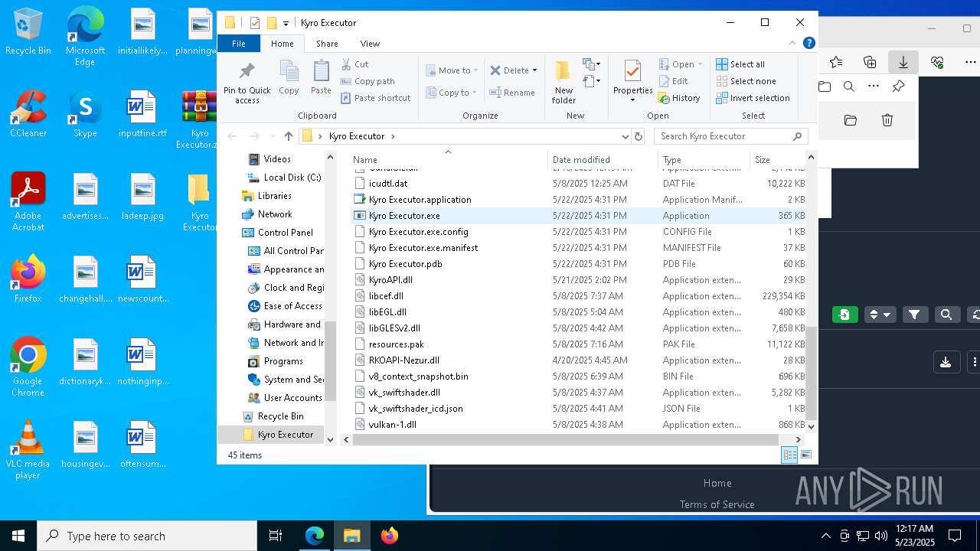This screenshot has height=551, width=980.
Task: Open Explorer Help question mark icon
Action: (x=808, y=44)
